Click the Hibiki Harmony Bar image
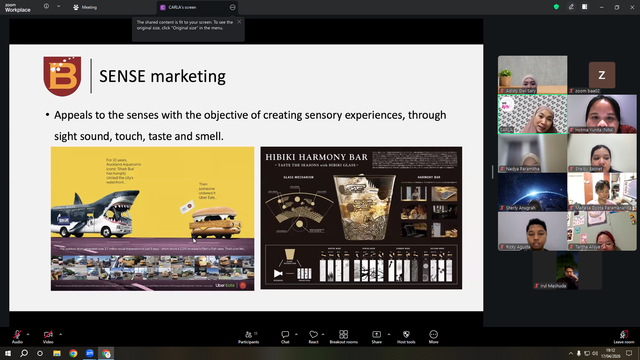The height and width of the screenshot is (360, 640). tap(361, 218)
